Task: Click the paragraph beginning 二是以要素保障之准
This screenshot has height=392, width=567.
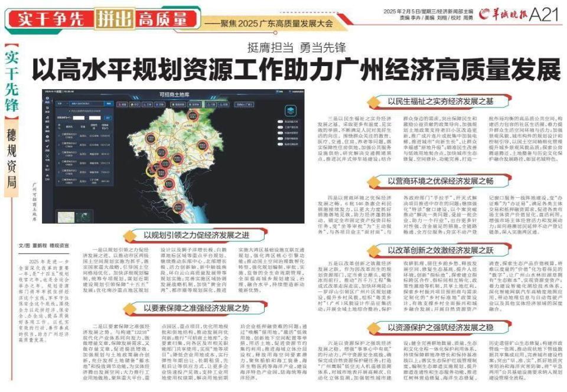Action: (195, 352)
